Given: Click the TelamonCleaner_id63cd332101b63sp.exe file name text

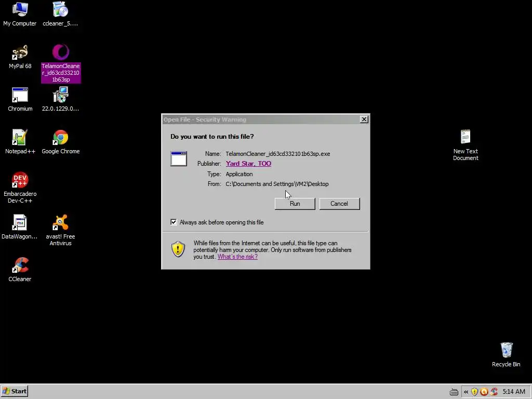Looking at the screenshot, I should tap(278, 154).
